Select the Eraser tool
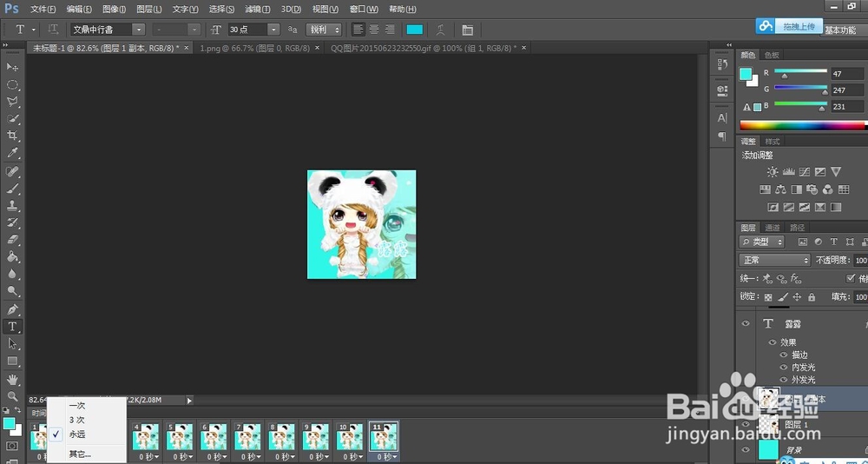 12,240
